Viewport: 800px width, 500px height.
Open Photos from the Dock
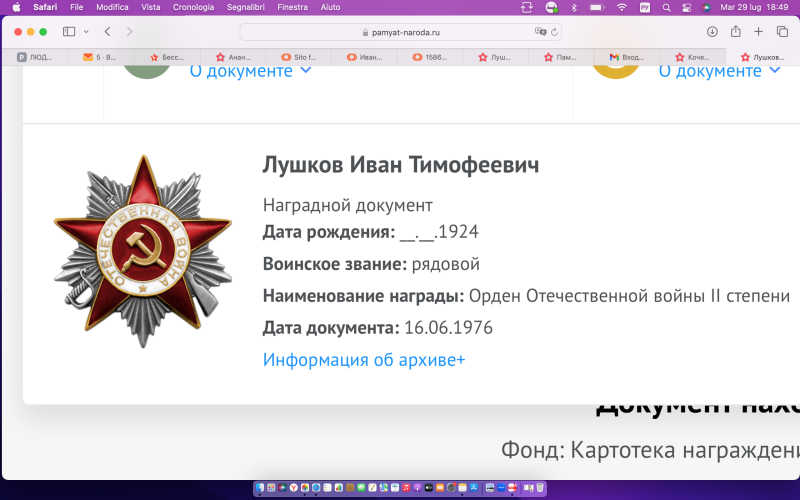305,488
